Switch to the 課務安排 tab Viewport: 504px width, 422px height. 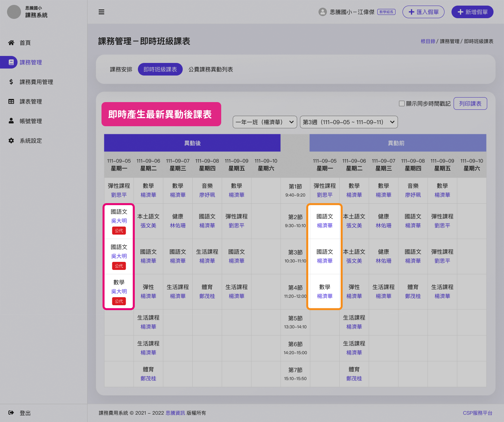coord(121,69)
